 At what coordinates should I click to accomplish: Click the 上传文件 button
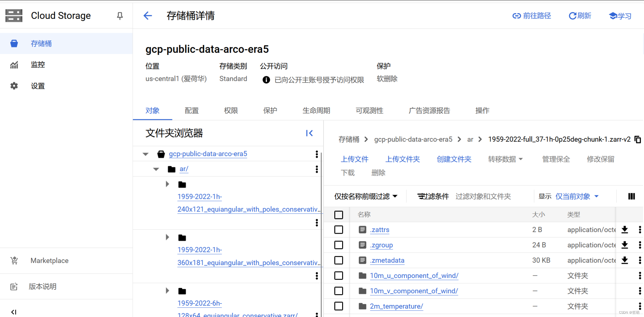tap(355, 159)
